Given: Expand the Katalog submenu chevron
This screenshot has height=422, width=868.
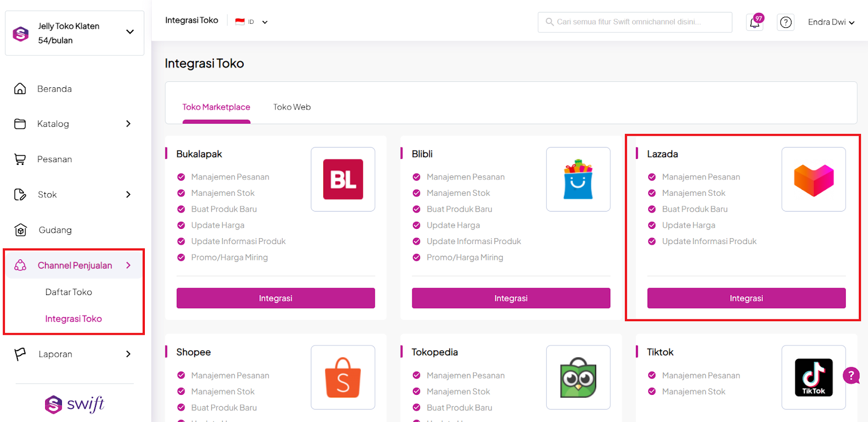Looking at the screenshot, I should tap(129, 124).
